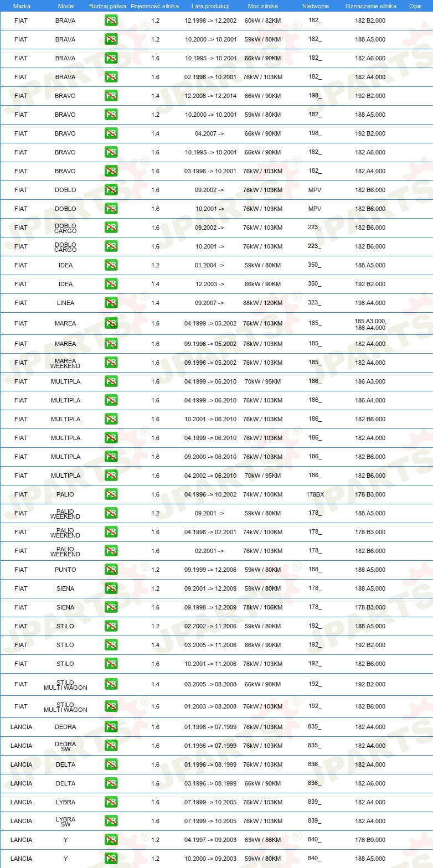433x868 pixels.
Task: Click the Pojemność silnika column header
Action: click(154, 6)
